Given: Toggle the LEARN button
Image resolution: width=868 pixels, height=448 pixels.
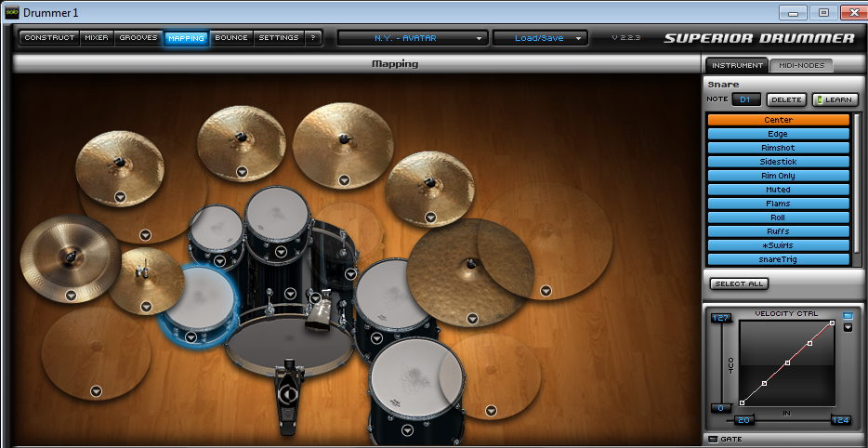Looking at the screenshot, I should (x=835, y=100).
